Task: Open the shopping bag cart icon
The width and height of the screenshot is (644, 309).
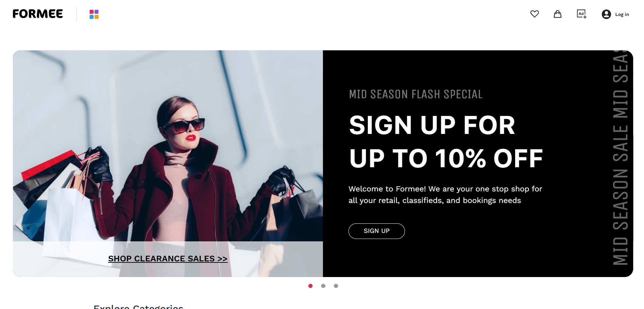Action: (x=558, y=14)
